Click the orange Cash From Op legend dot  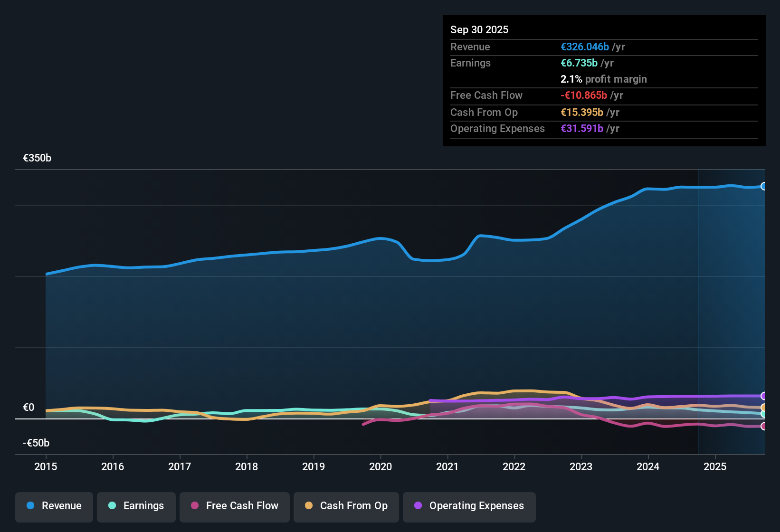tap(309, 506)
